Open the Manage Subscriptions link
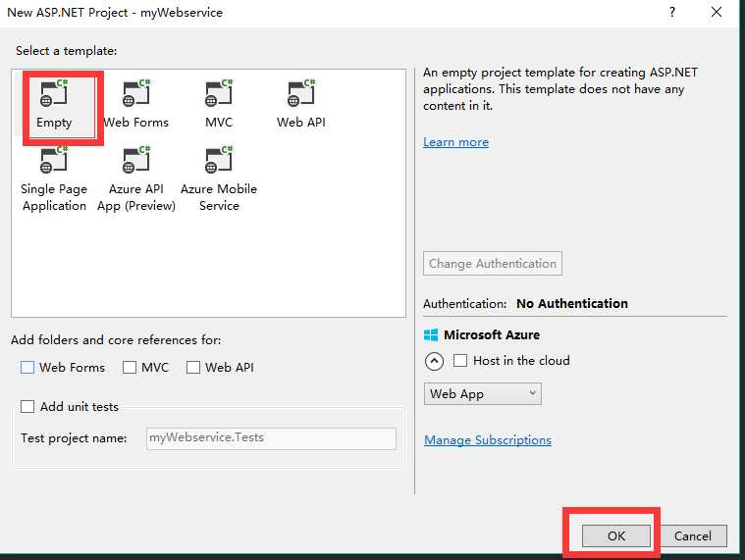The image size is (745, 560). (x=488, y=440)
